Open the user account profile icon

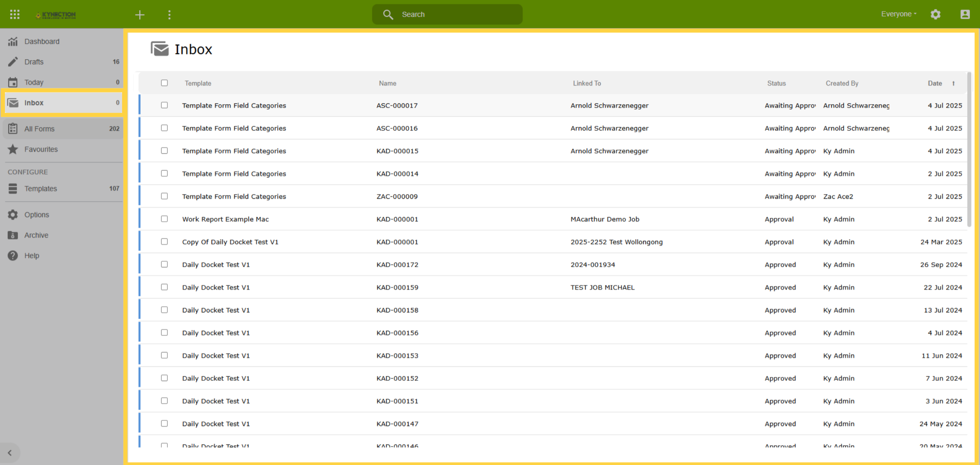click(965, 14)
